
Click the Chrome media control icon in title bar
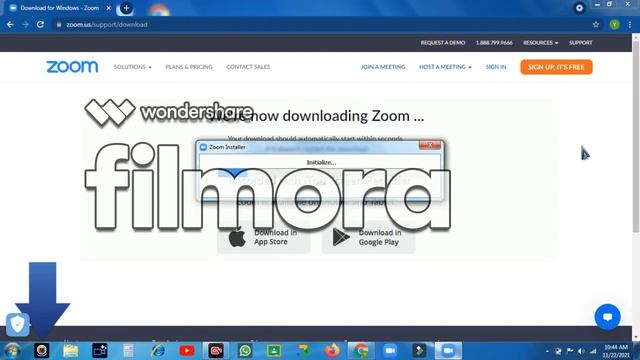(579, 8)
